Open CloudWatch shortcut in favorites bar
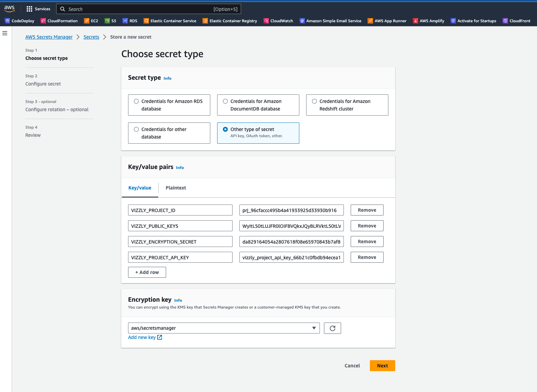The image size is (537, 392). point(278,21)
